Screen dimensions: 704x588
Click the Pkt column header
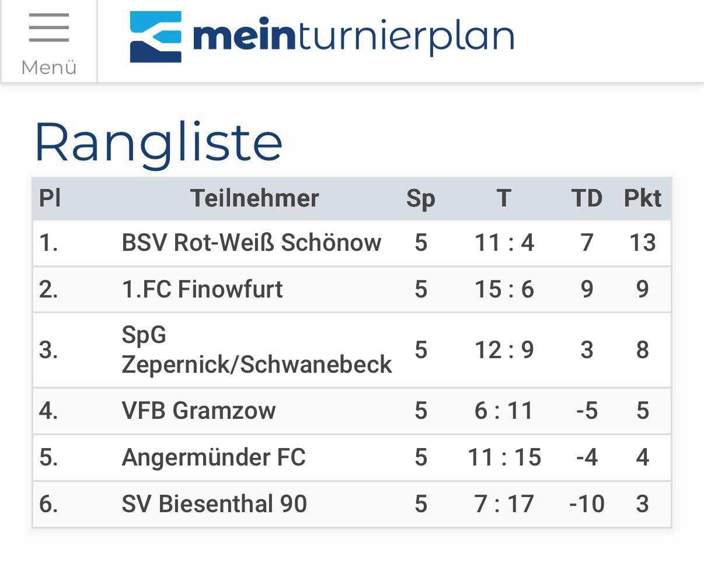[x=642, y=198]
